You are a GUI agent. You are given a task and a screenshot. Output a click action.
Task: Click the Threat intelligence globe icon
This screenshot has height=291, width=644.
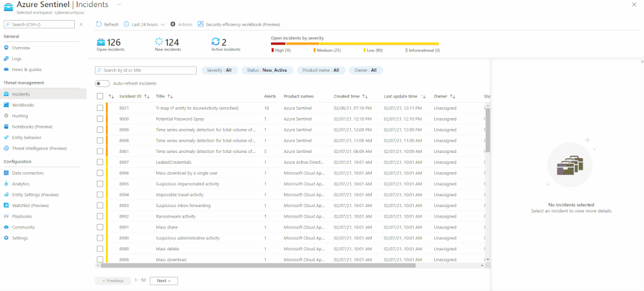tap(6, 148)
